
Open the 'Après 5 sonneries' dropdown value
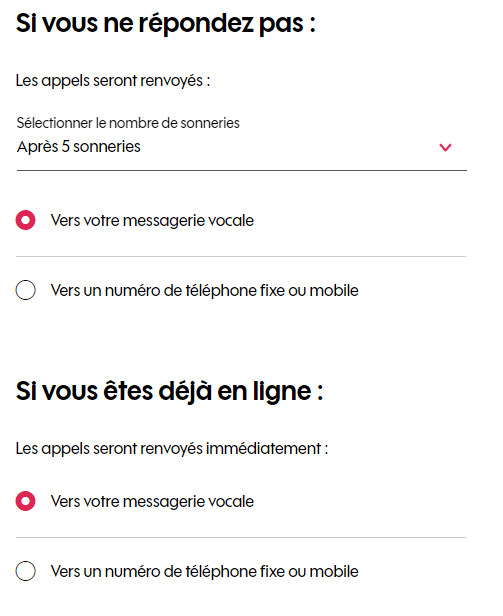click(79, 147)
